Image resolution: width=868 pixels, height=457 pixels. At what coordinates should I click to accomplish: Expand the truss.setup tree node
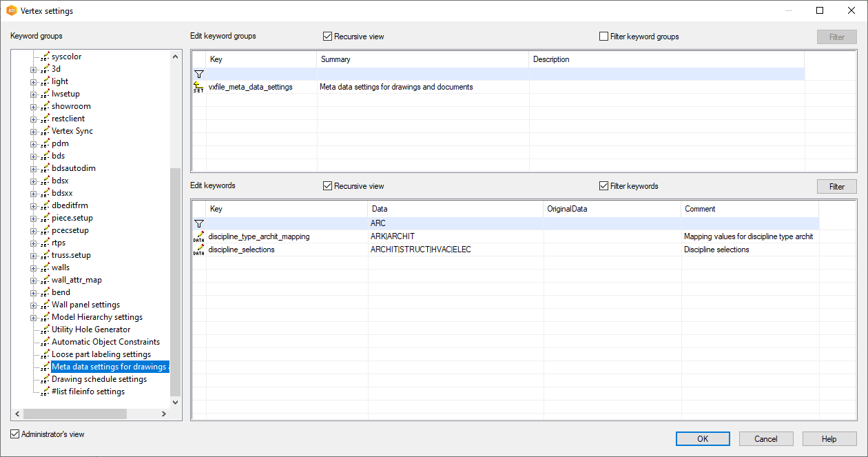click(x=33, y=255)
